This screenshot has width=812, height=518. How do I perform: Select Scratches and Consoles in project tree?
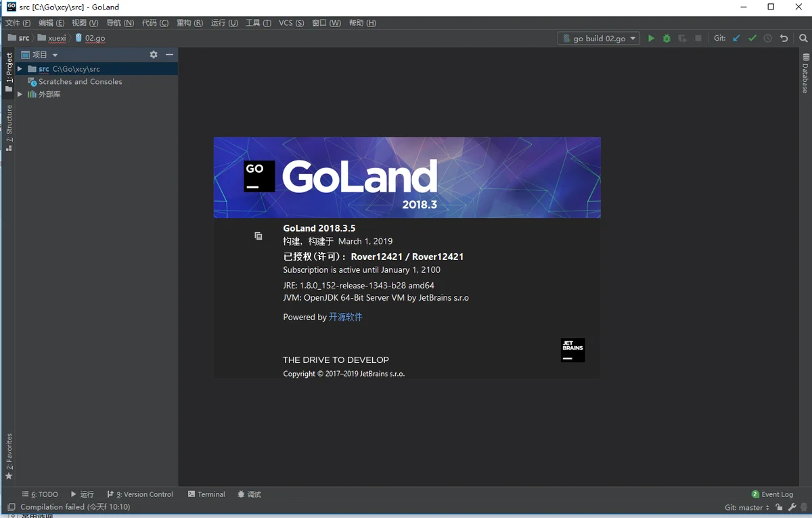click(x=81, y=82)
